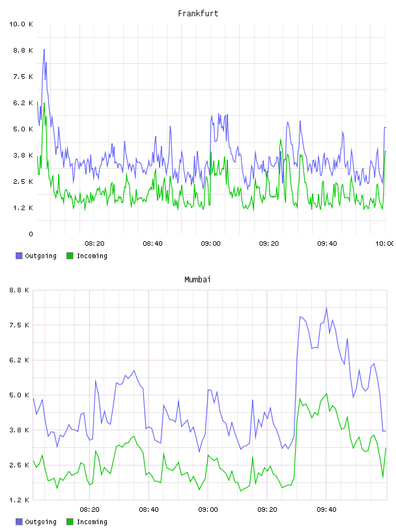Click Mumbai outgoing peak at 09:40
The image size is (396, 532).
tap(326, 308)
